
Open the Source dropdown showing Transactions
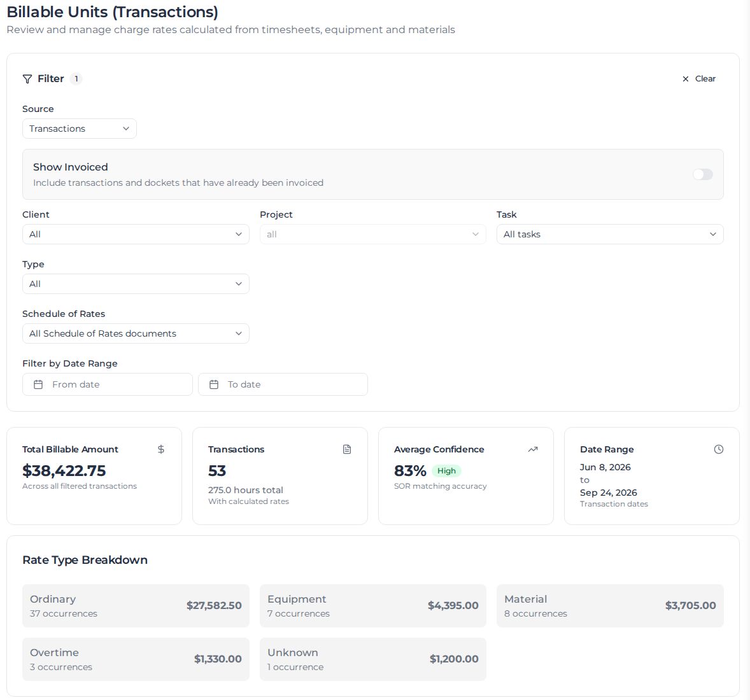(80, 129)
